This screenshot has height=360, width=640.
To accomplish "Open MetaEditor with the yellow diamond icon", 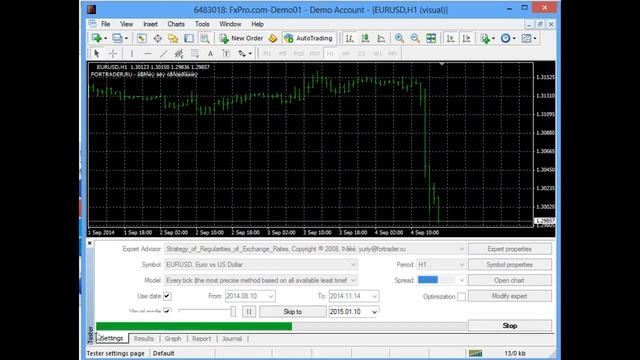I will tap(273, 38).
